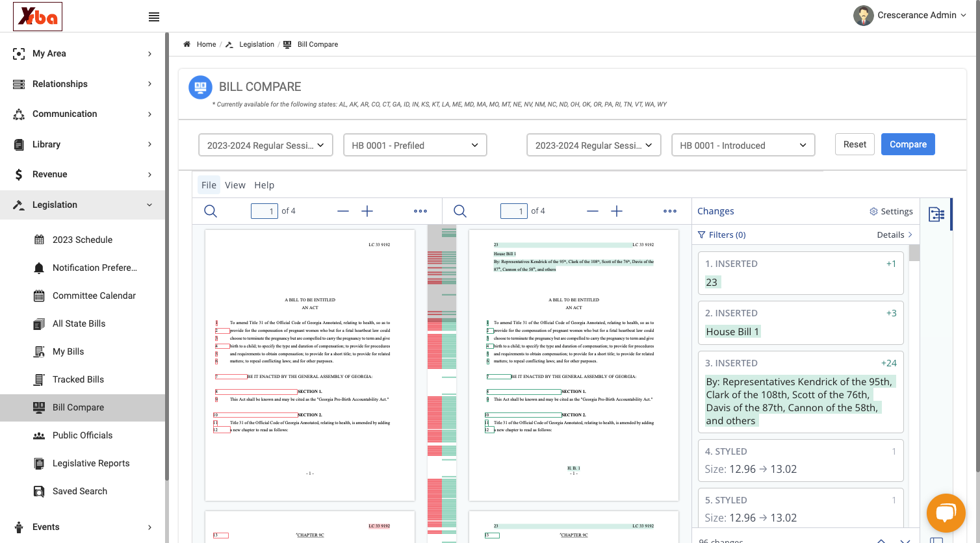This screenshot has height=543, width=980.
Task: Click the Legislation breadcrumb link
Action: (x=257, y=44)
